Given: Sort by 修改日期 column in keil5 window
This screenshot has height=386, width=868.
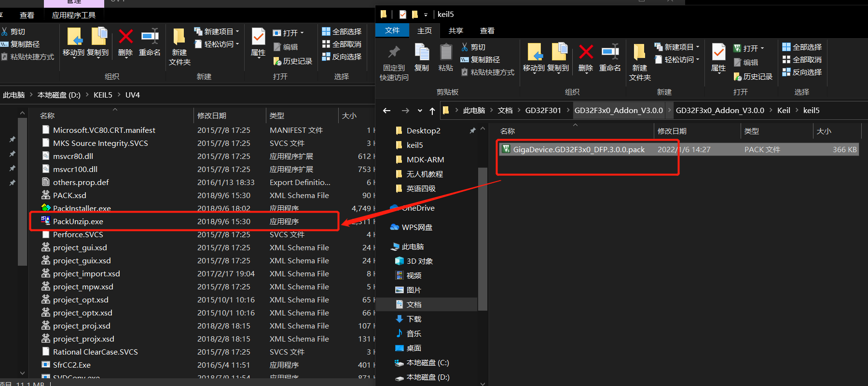Looking at the screenshot, I should click(x=697, y=131).
